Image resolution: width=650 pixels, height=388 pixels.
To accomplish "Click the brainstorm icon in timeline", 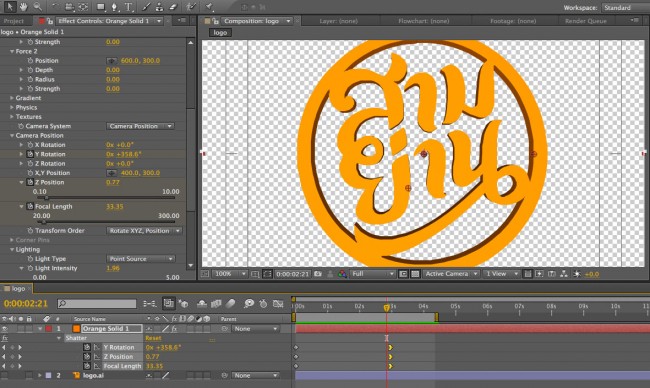I will 249,304.
